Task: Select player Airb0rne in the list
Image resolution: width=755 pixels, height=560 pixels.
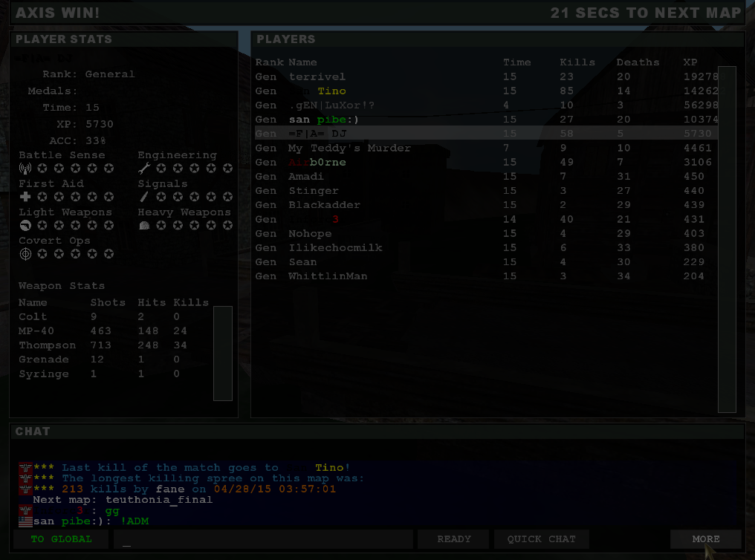Action: pos(486,162)
